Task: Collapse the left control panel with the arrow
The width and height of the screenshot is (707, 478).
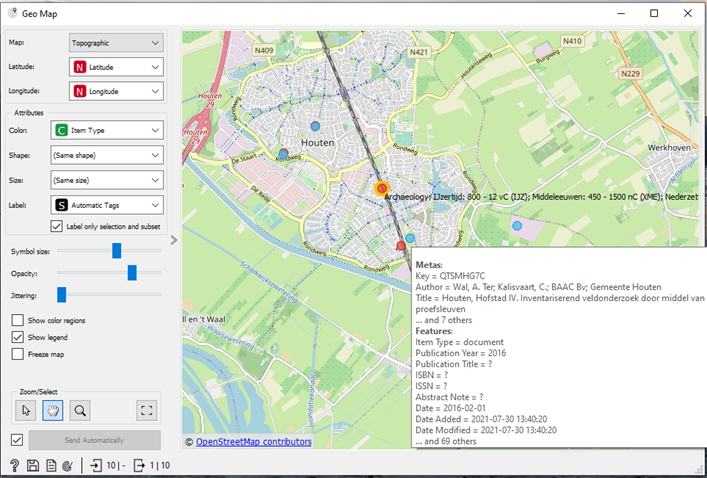Action: [x=174, y=240]
